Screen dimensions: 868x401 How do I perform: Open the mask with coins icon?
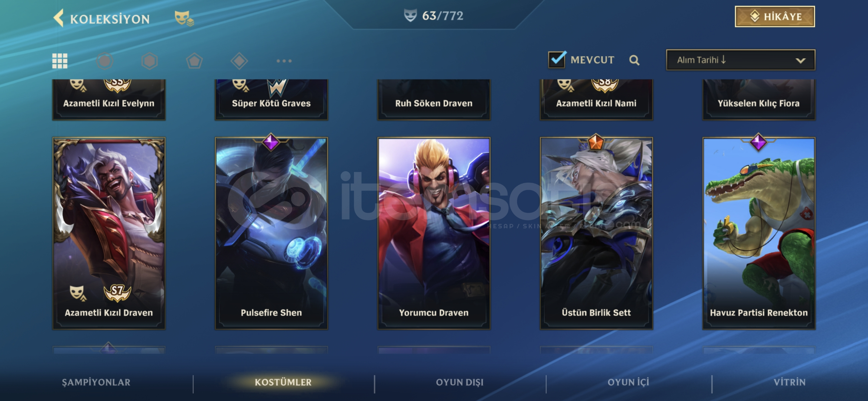[x=184, y=18]
